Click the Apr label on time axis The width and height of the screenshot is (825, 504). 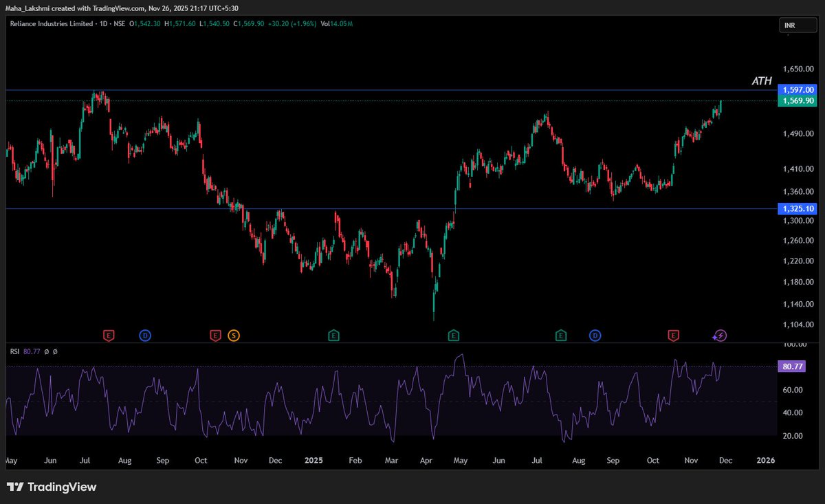pyautogui.click(x=426, y=460)
